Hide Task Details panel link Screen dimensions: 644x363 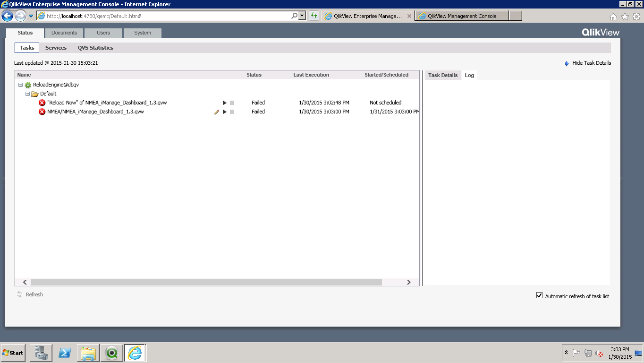pos(591,63)
